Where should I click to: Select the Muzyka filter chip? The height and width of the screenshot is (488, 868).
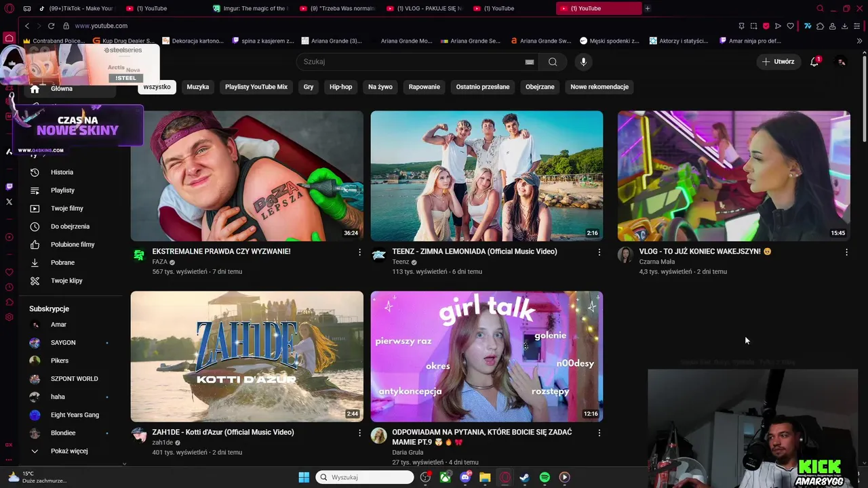(198, 87)
